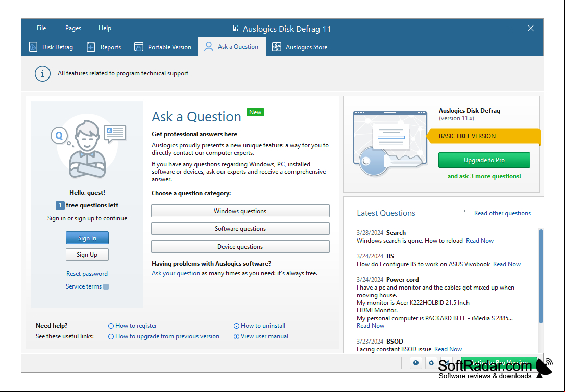Open the Help menu

click(x=105, y=28)
